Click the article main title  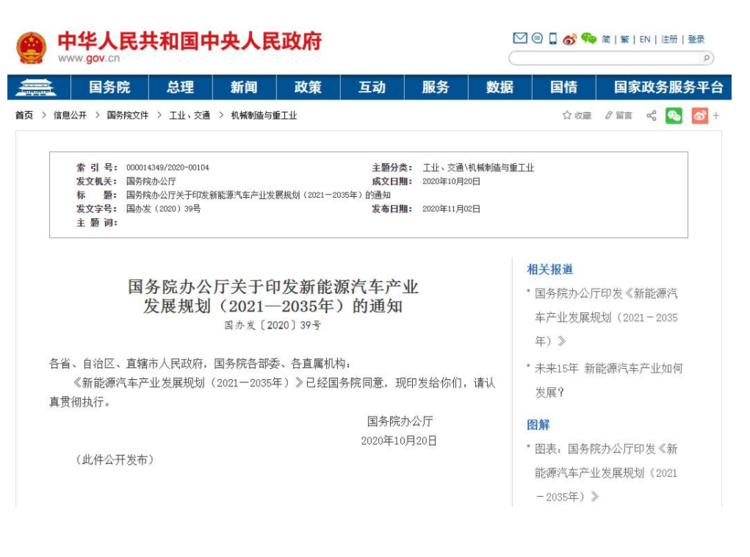(273, 296)
